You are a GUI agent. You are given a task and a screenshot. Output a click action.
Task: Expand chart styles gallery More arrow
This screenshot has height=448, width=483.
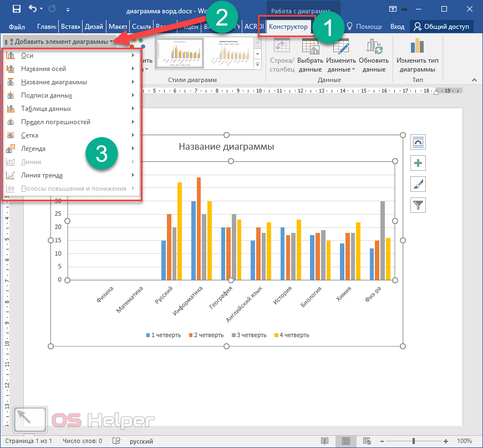[257, 65]
